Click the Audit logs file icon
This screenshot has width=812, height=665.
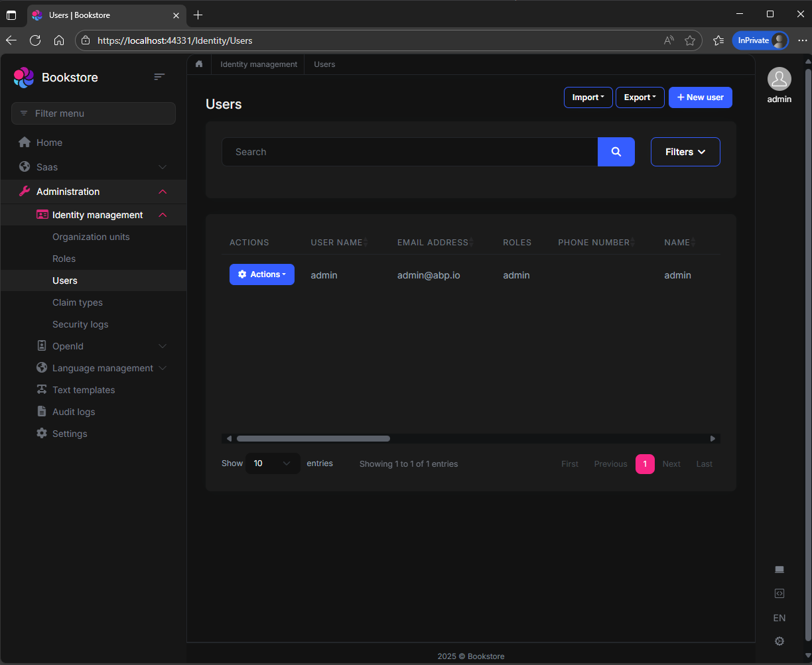[42, 412]
